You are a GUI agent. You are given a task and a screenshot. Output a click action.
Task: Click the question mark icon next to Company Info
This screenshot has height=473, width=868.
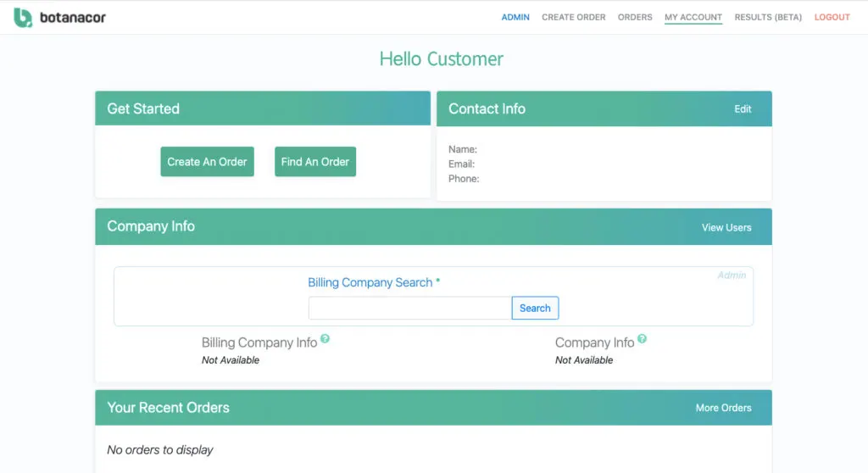[x=642, y=339]
